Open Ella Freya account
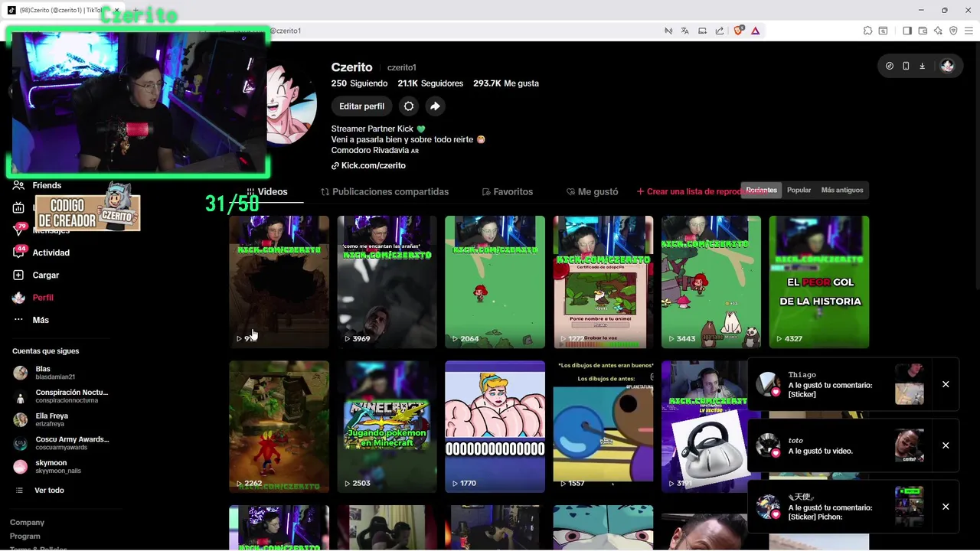This screenshot has height=551, width=980. pyautogui.click(x=61, y=419)
